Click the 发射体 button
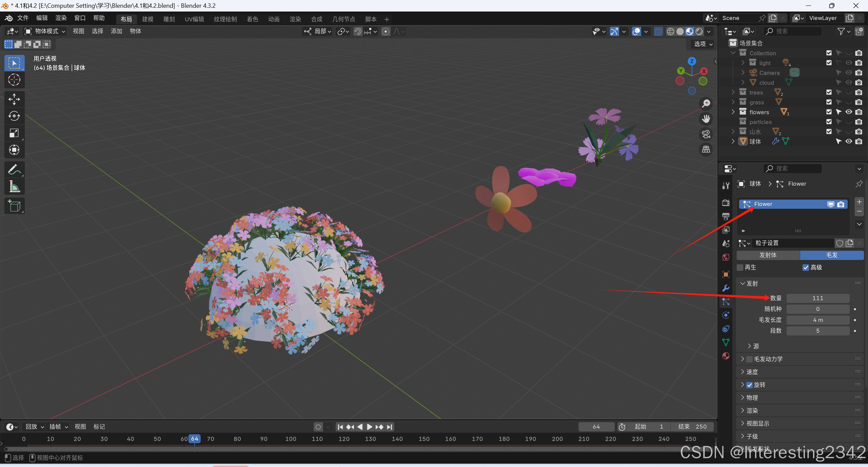Viewport: 868px width, 467px height. pyautogui.click(x=768, y=255)
